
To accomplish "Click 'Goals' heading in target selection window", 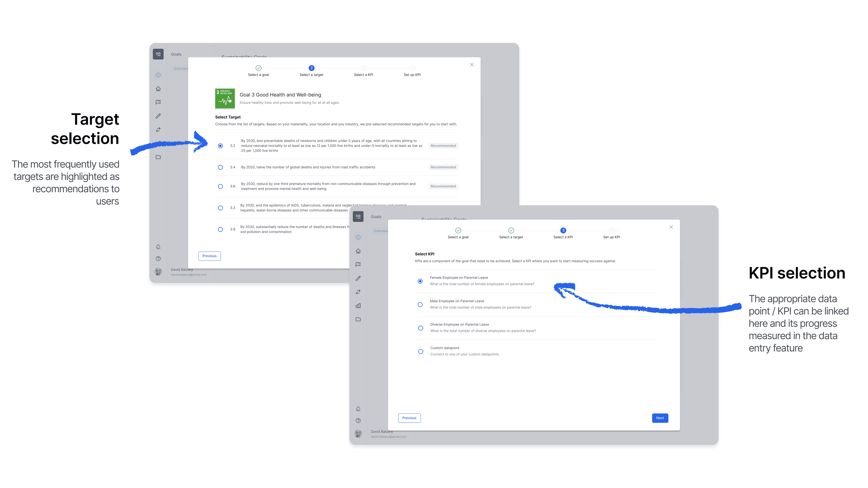I will coord(176,54).
